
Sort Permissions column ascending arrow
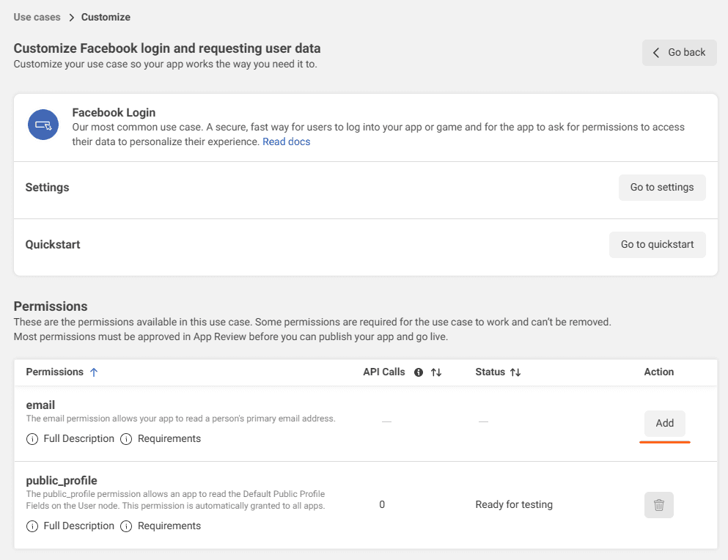[x=94, y=372]
